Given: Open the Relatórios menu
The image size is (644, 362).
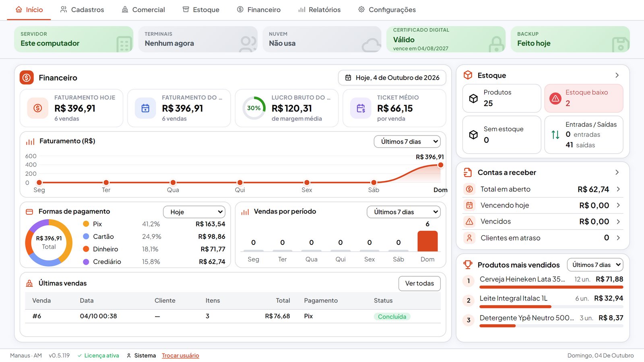Looking at the screenshot, I should point(320,10).
